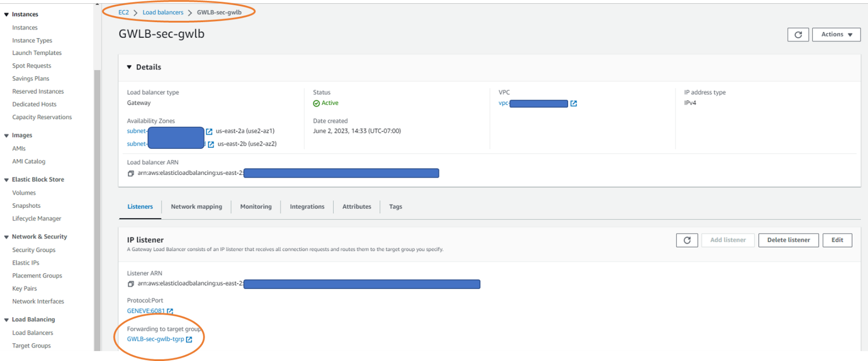Open Network Interfaces in the sidebar
The width and height of the screenshot is (868, 361).
tap(38, 302)
